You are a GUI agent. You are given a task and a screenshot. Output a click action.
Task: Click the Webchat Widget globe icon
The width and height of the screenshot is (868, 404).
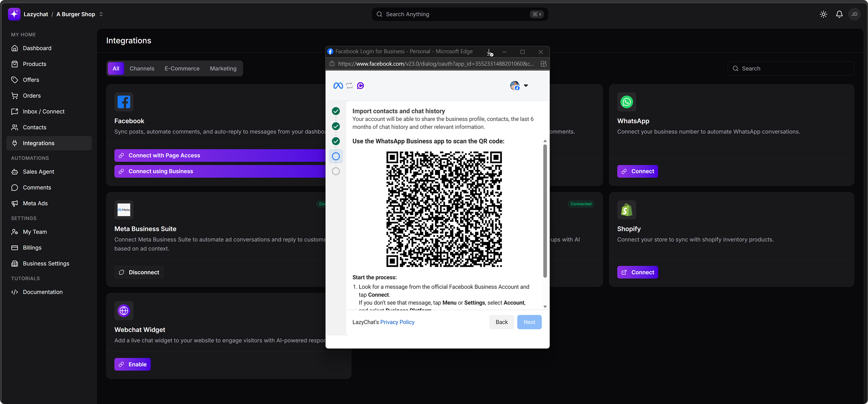click(124, 310)
